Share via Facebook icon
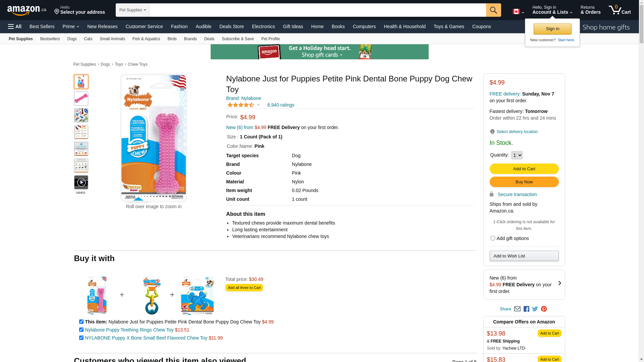 coord(526,309)
